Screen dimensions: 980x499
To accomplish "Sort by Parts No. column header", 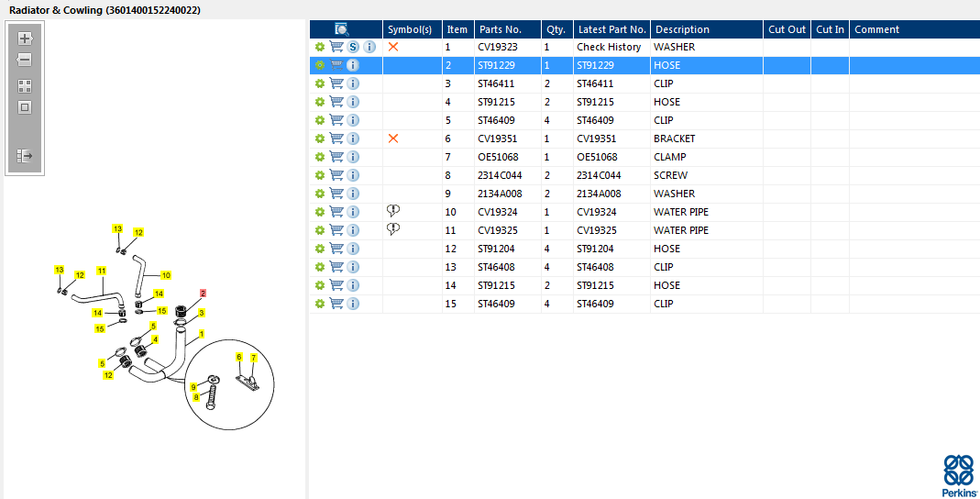I will tap(500, 29).
